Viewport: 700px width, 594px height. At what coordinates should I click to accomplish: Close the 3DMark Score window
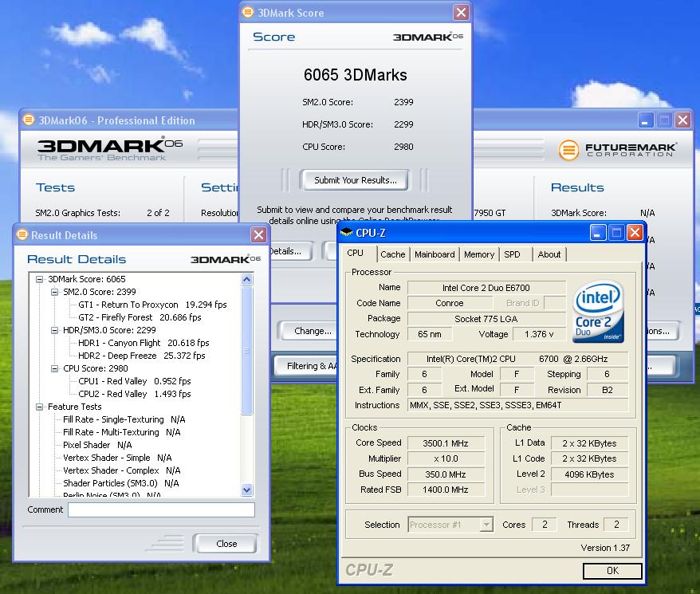[461, 12]
